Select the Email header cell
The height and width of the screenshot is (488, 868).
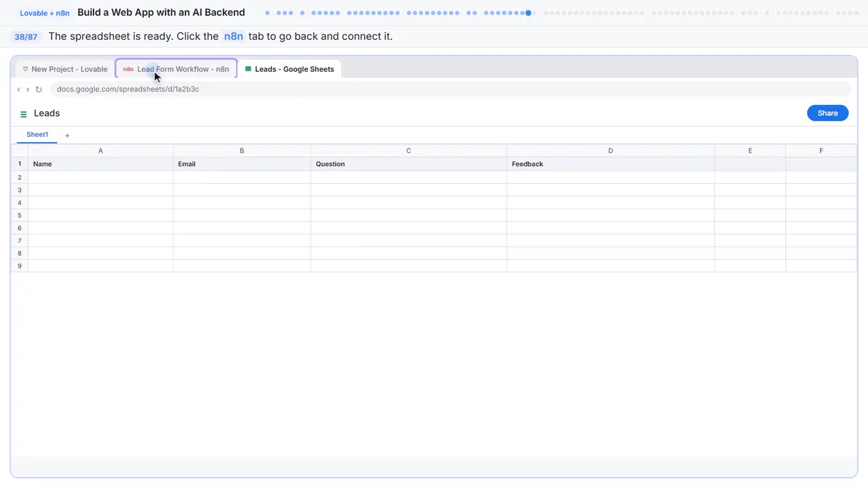[242, 164]
